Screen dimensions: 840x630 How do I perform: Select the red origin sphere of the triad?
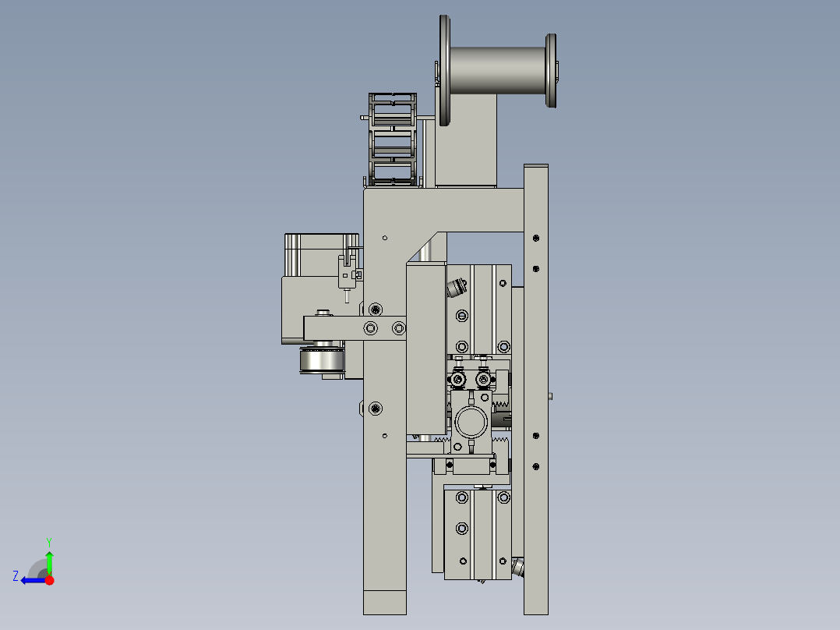click(x=49, y=580)
